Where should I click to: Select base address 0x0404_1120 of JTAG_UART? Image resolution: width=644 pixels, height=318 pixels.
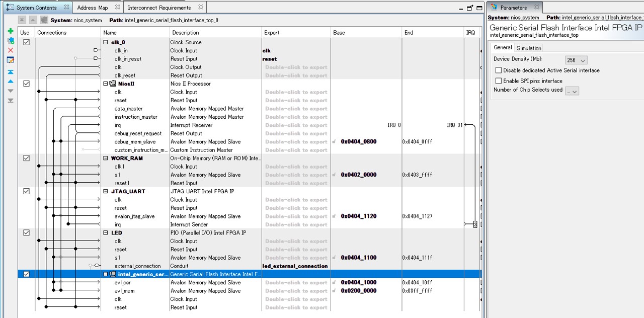click(358, 216)
